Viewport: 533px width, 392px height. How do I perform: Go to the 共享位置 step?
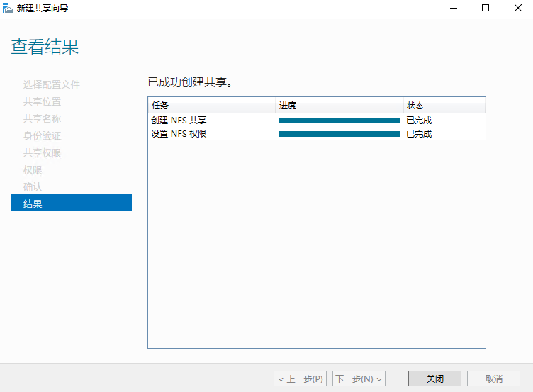pos(42,101)
